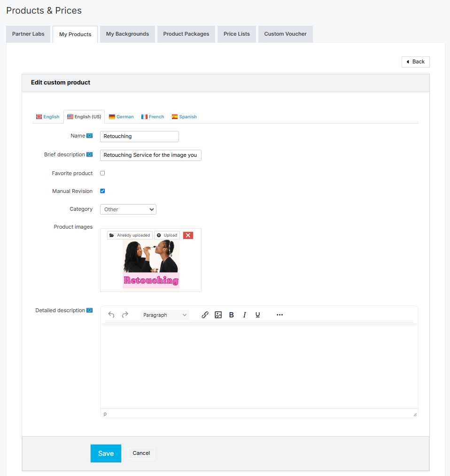This screenshot has height=476, width=450.
Task: Switch to the Spanish language tab
Action: coord(184,117)
